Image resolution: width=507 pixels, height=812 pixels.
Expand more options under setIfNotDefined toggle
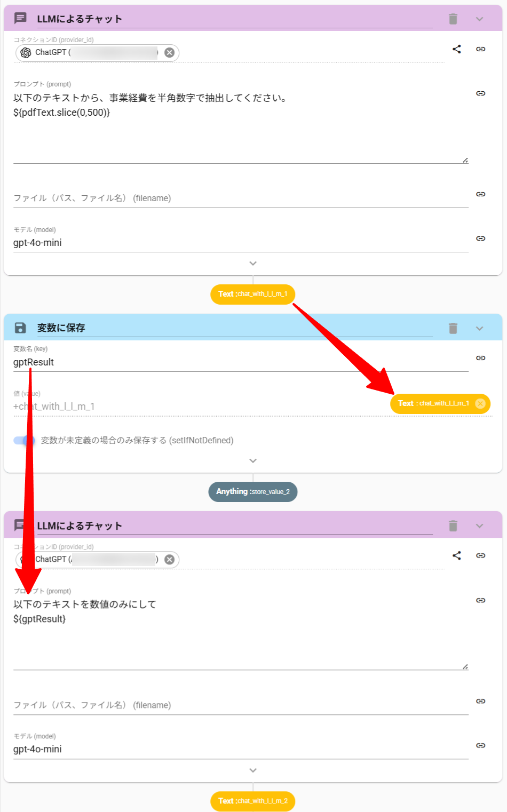tap(253, 461)
